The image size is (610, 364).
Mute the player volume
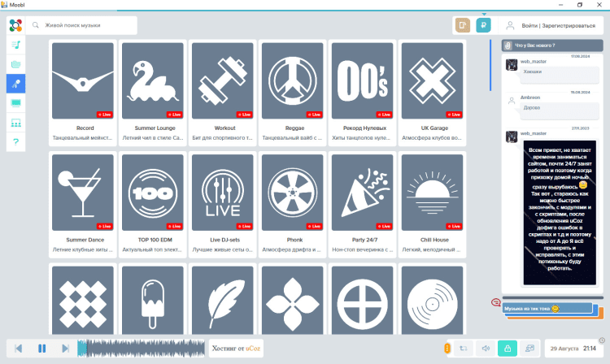[x=485, y=348]
